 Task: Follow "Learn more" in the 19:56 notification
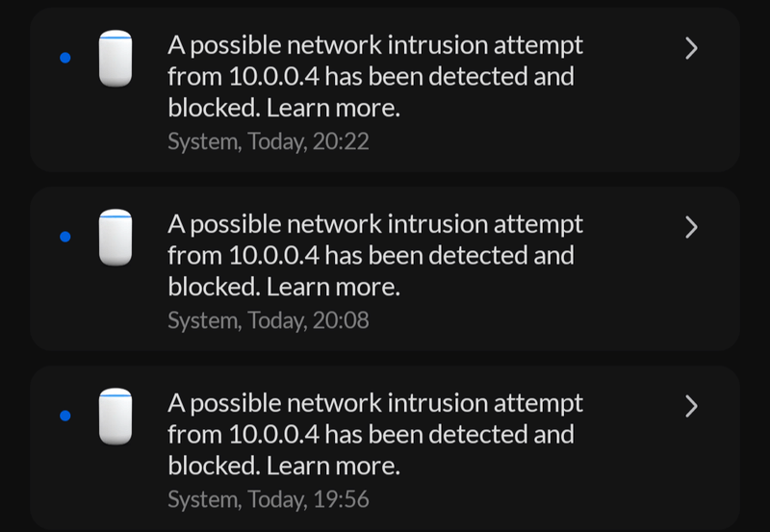[333, 466]
